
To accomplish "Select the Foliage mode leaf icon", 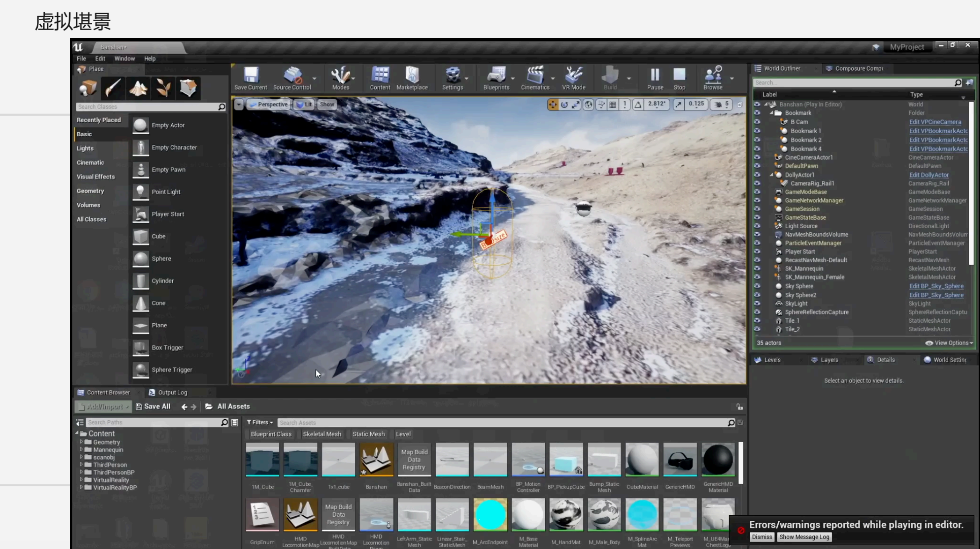I will pos(163,88).
